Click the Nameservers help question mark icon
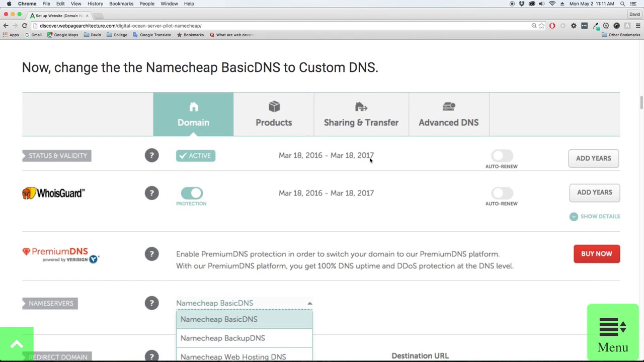644x362 pixels. tap(151, 303)
